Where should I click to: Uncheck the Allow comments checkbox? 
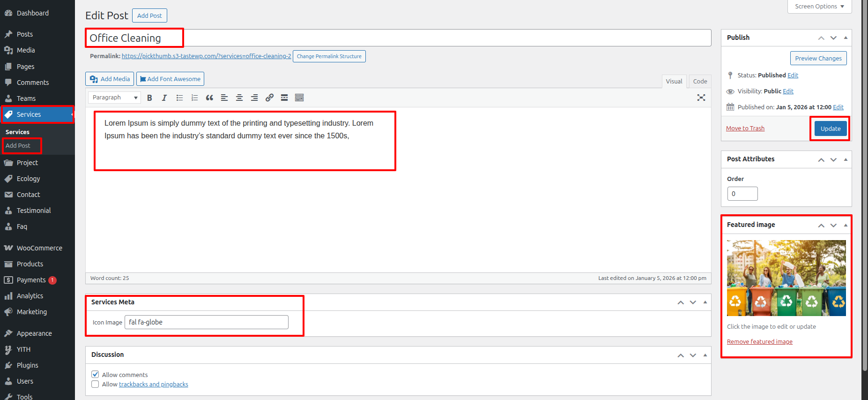(x=95, y=374)
